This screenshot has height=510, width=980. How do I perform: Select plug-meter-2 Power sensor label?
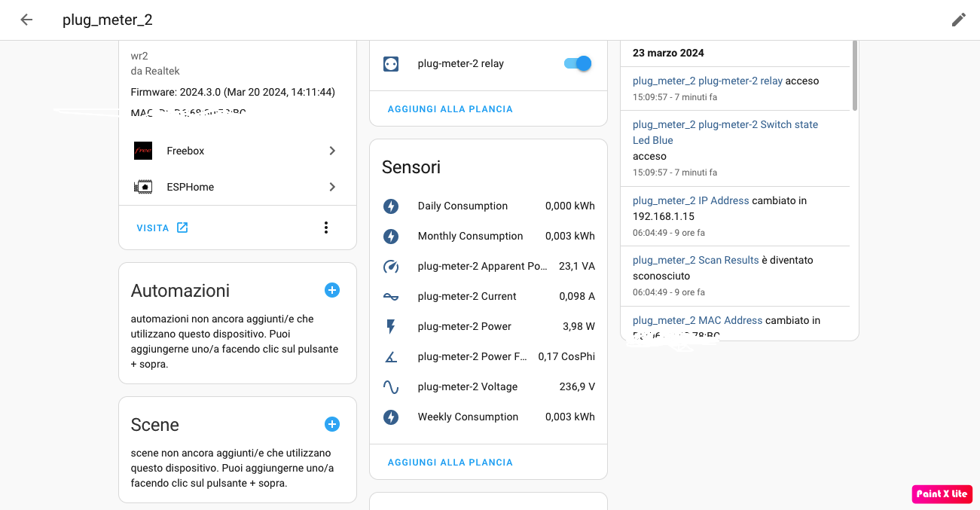click(x=465, y=326)
